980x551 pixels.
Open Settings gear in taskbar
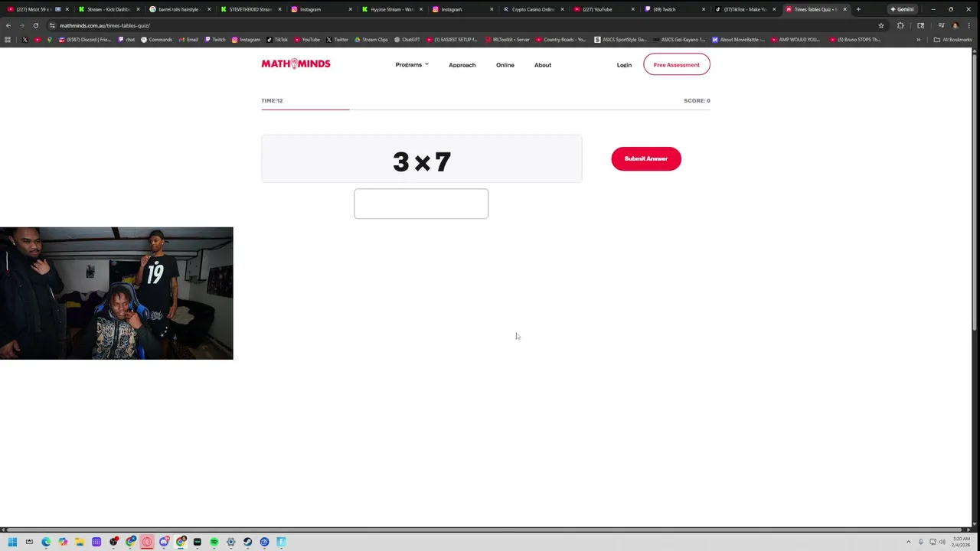pyautogui.click(x=230, y=542)
